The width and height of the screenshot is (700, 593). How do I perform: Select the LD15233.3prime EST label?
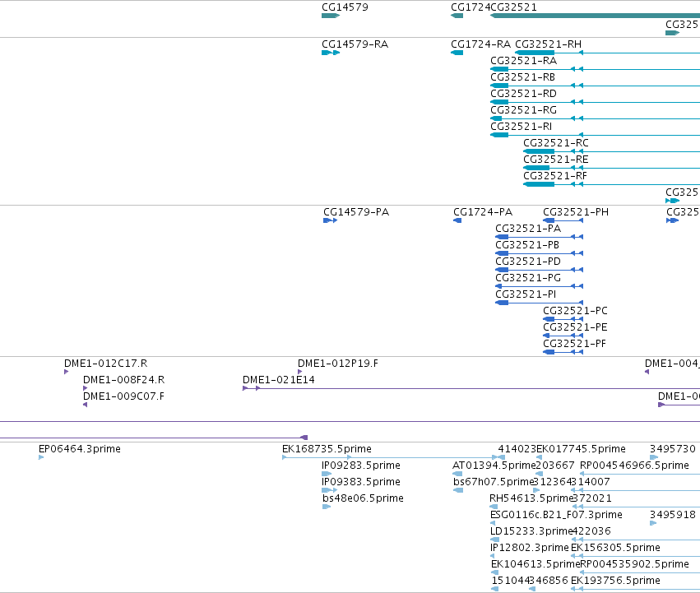(x=531, y=532)
